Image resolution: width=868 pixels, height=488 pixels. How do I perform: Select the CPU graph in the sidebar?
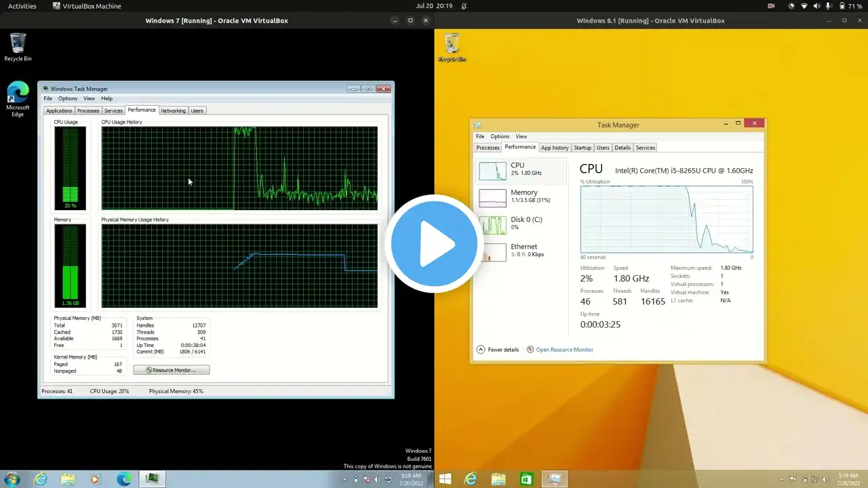pos(521,170)
